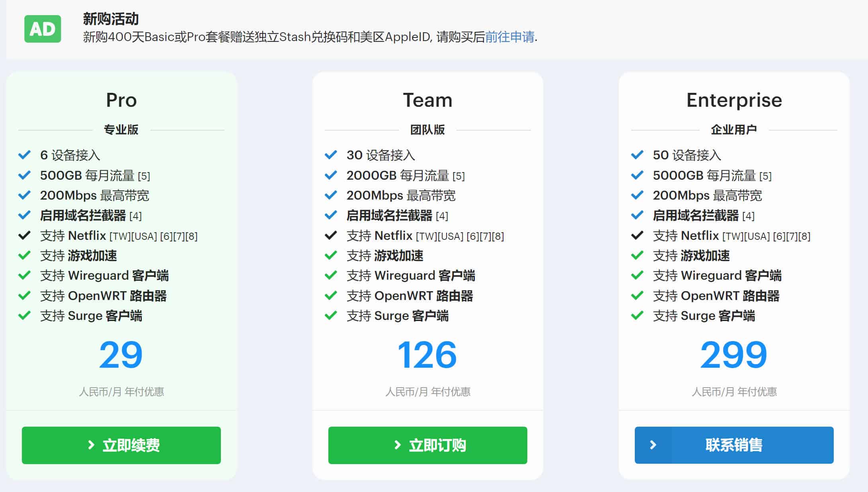Click 2000GB 每月流量 [5] text
The width and height of the screenshot is (868, 492).
(406, 175)
